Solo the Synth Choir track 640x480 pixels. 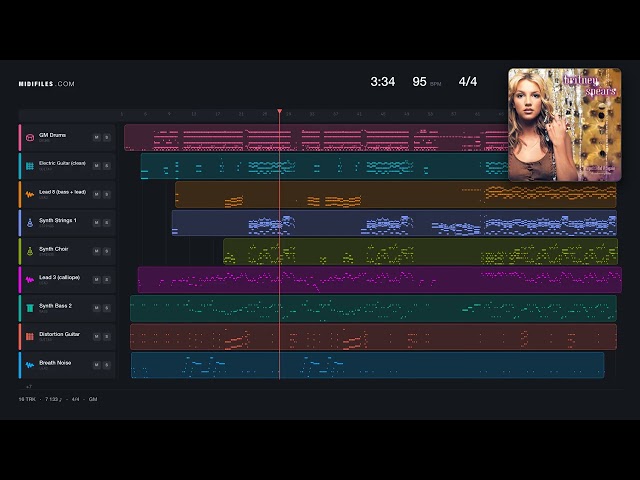pos(107,251)
